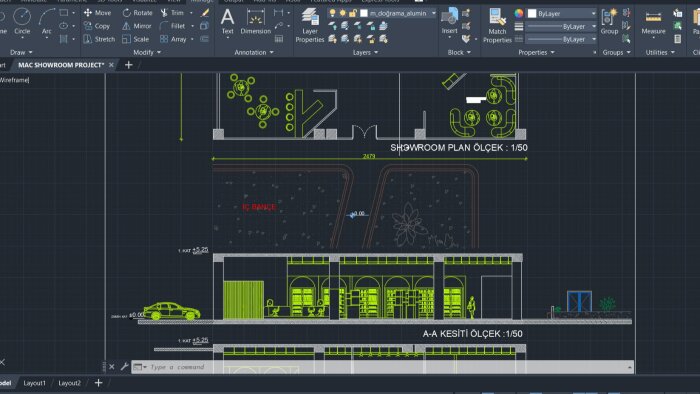
Task: Add a new drawing tab
Action: coord(129,65)
